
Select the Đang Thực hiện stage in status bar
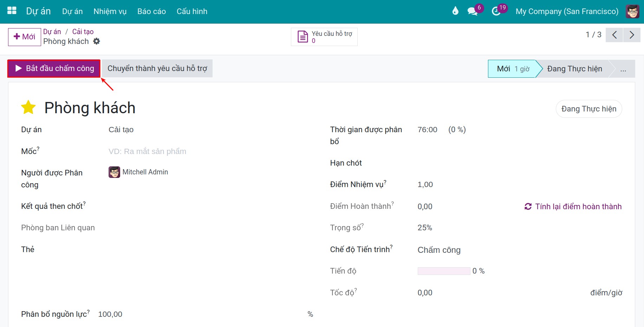574,69
